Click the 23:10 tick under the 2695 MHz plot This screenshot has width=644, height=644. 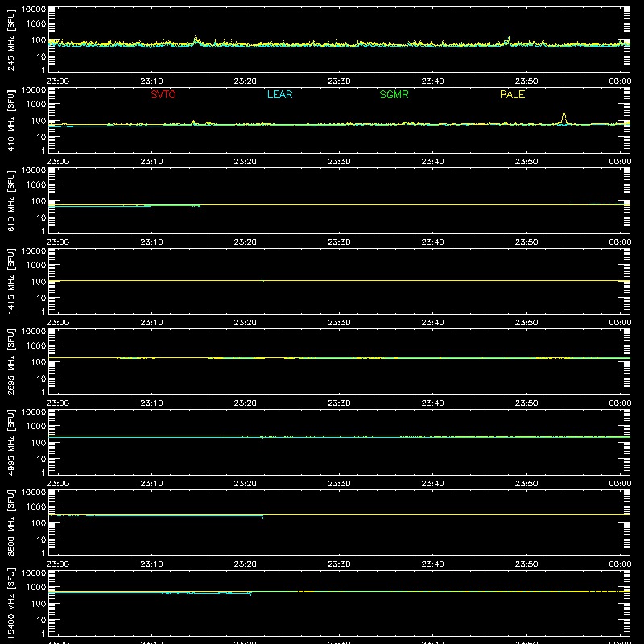(151, 403)
